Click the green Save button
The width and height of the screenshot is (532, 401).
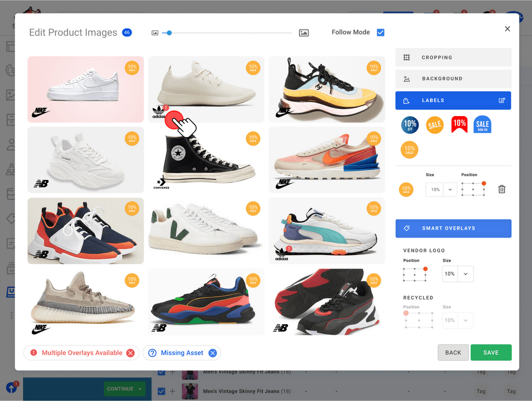click(x=491, y=353)
